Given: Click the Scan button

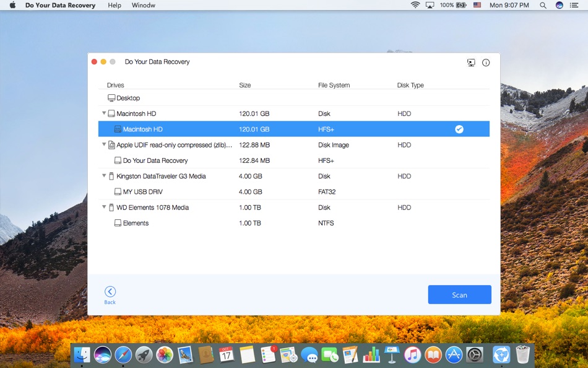Looking at the screenshot, I should pos(459,295).
